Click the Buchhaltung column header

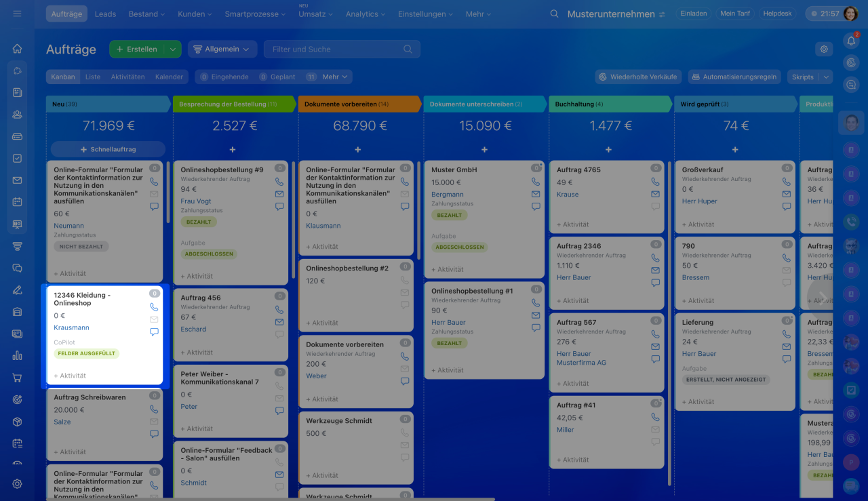point(611,104)
